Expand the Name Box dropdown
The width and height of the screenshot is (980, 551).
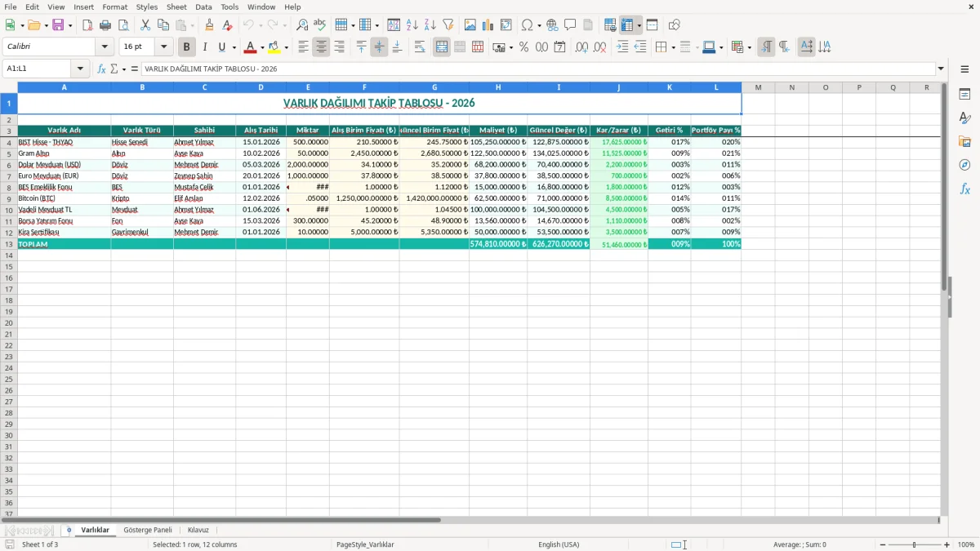81,69
